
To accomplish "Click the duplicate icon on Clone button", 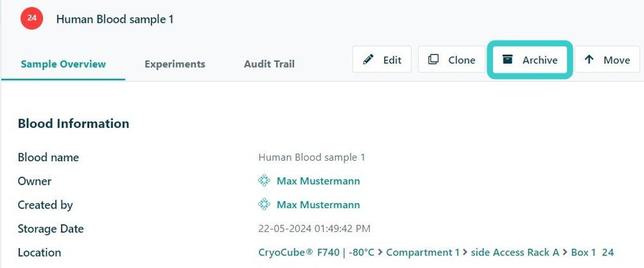I will pyautogui.click(x=433, y=59).
